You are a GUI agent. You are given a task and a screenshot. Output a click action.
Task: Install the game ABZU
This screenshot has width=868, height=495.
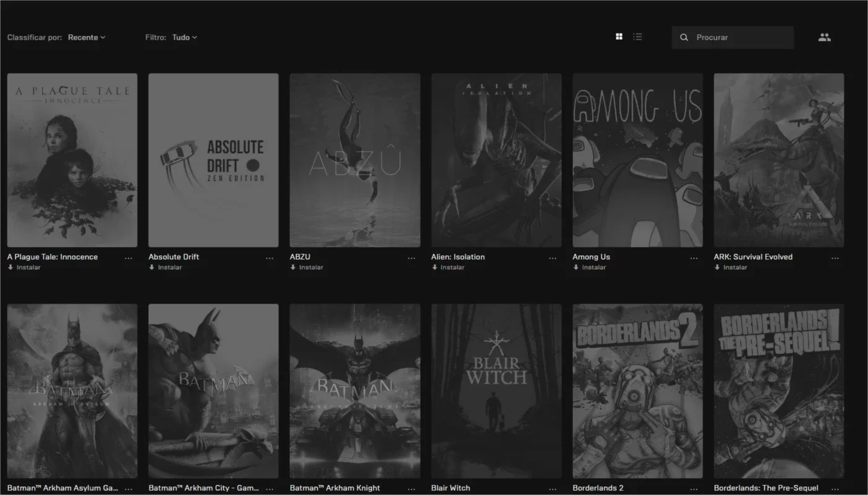tap(307, 268)
